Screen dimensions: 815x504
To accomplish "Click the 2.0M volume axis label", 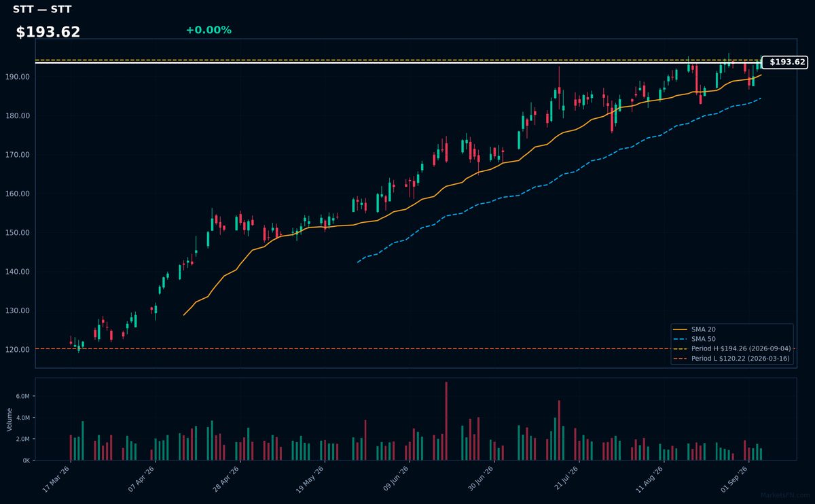I will click(23, 439).
